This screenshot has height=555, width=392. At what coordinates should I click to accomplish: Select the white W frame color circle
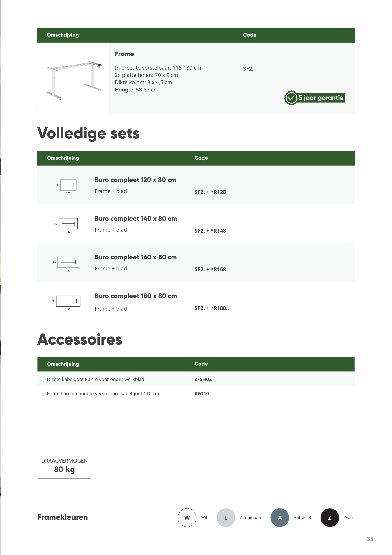(187, 518)
